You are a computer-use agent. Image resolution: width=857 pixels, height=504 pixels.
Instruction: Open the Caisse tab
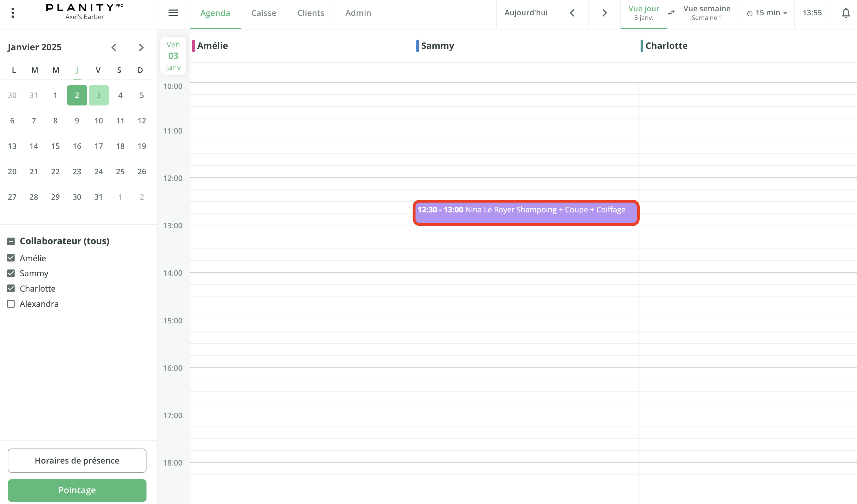coord(264,13)
